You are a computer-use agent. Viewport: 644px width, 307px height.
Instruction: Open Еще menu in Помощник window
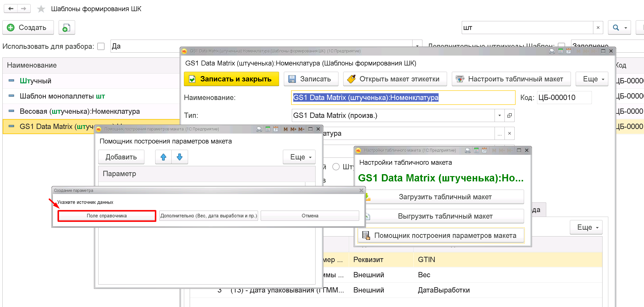pos(299,157)
